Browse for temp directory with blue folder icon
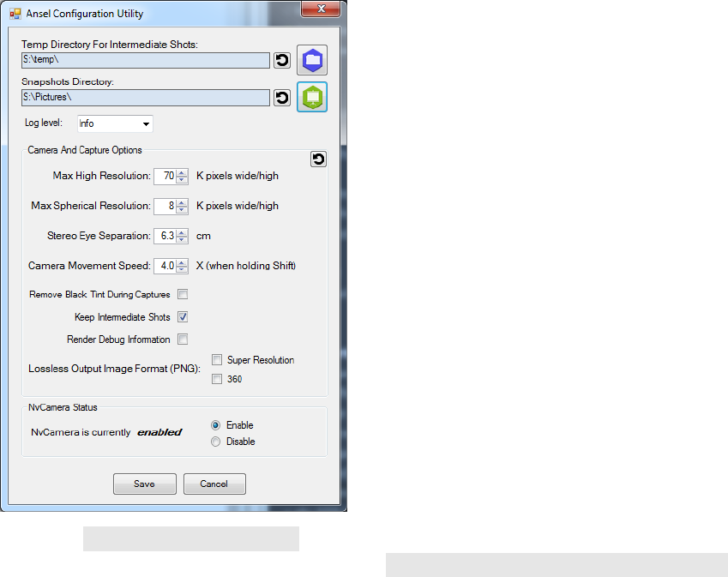The width and height of the screenshot is (728, 577). (x=312, y=60)
